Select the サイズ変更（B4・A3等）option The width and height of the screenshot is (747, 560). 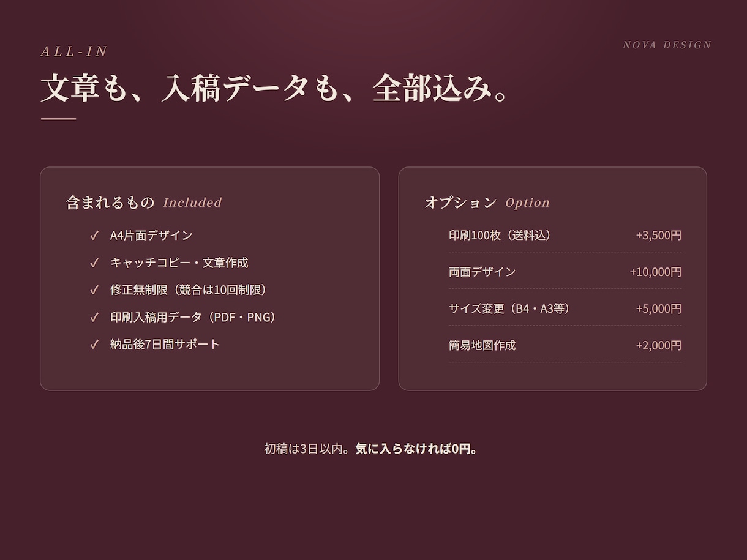(x=565, y=308)
